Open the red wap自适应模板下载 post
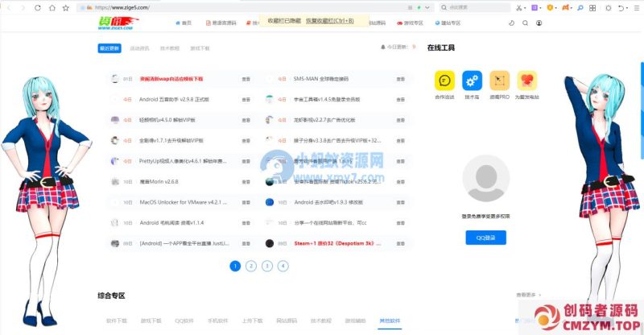This screenshot has width=644, height=335. coord(171,79)
